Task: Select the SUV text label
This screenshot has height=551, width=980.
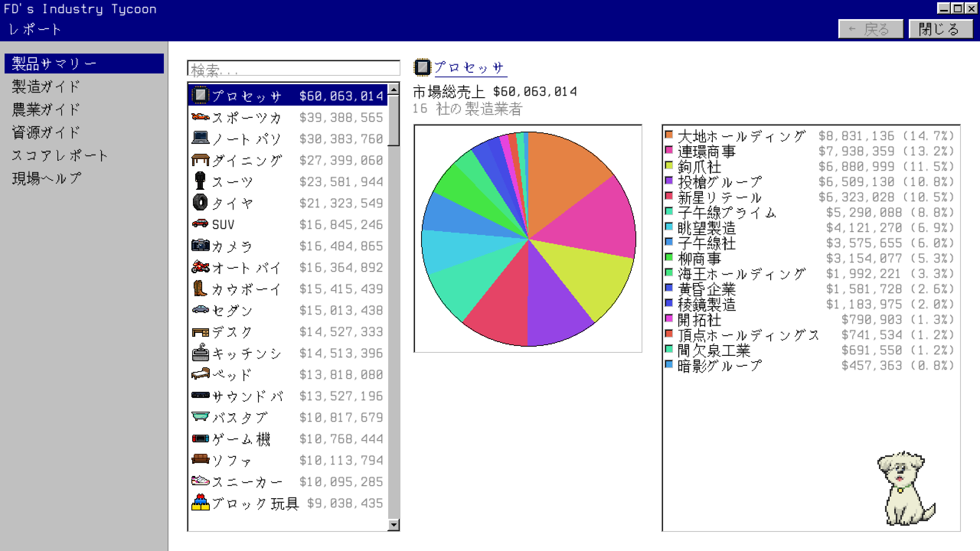Action: pos(223,224)
